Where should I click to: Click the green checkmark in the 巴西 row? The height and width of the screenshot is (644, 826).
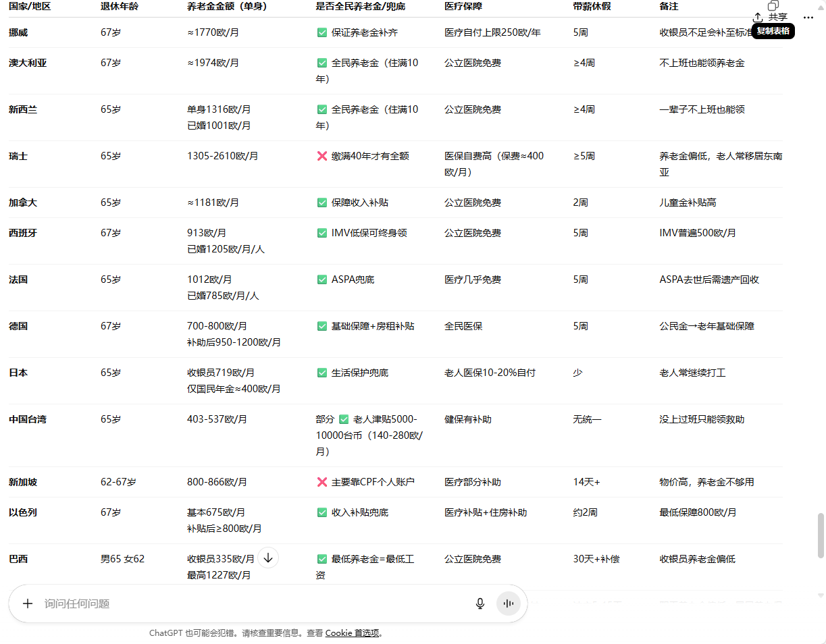click(x=322, y=559)
